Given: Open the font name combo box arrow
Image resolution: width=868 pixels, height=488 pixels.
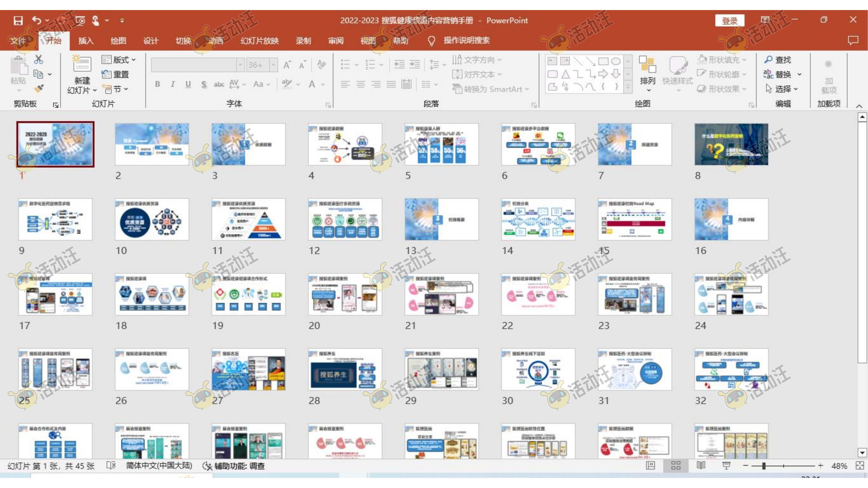Looking at the screenshot, I should 240,65.
